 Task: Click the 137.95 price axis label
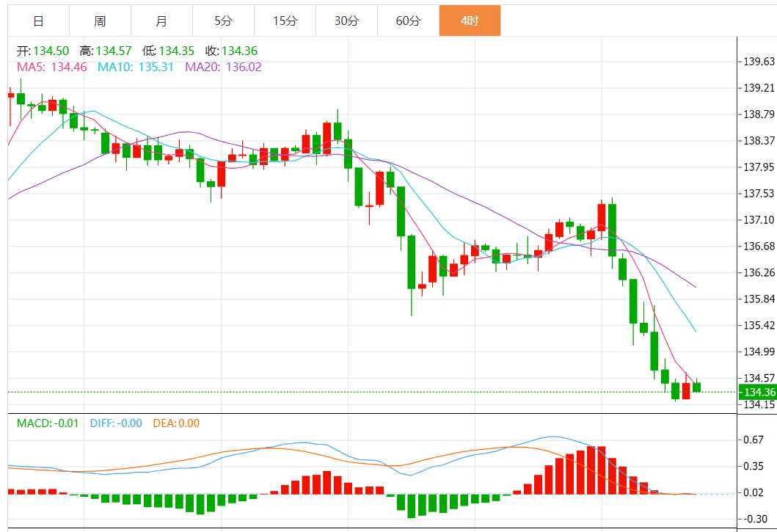point(759,167)
